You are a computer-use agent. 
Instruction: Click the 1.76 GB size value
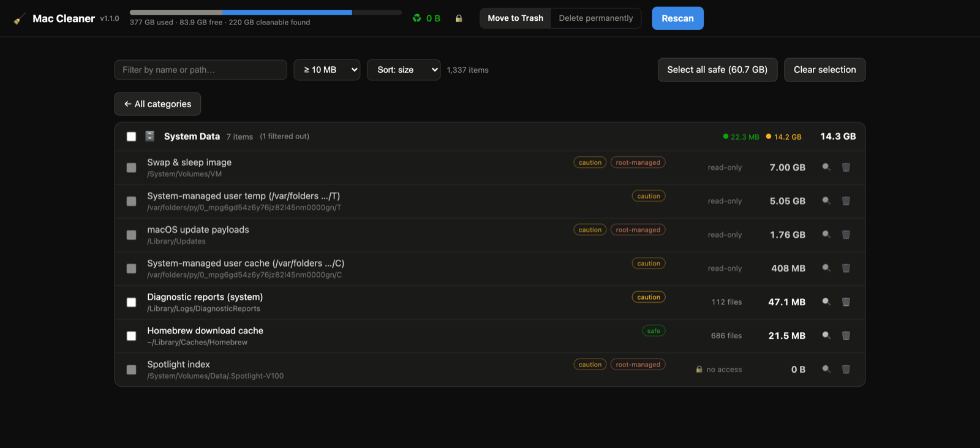pos(788,235)
